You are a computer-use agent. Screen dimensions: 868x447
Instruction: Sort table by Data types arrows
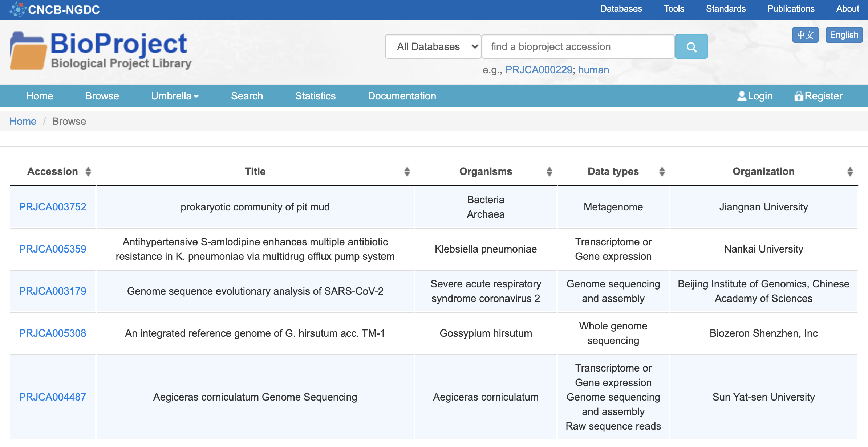coord(662,172)
